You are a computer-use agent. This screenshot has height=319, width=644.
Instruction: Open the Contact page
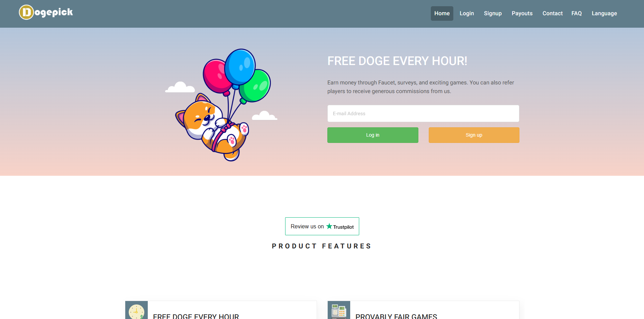point(553,13)
